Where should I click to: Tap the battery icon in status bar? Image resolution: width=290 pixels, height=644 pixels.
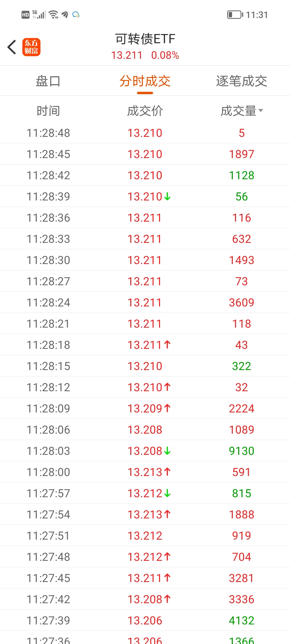tap(235, 15)
